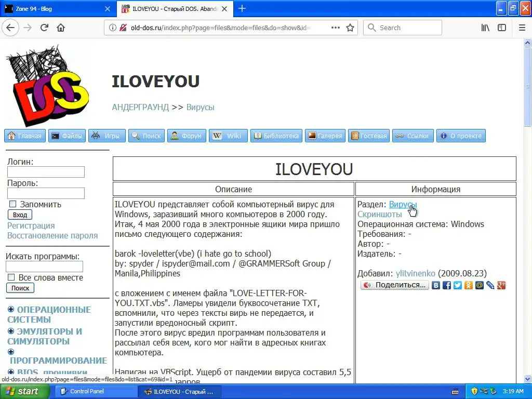Open the О проекте navigation item

click(461, 136)
